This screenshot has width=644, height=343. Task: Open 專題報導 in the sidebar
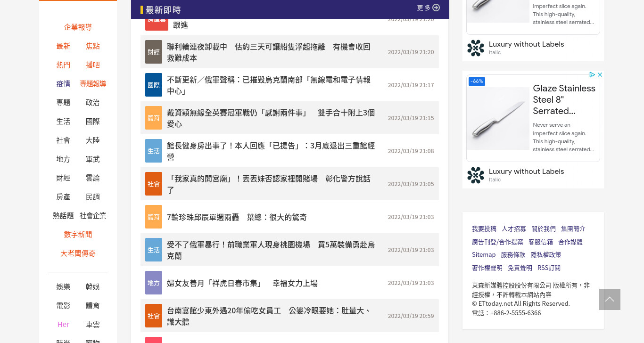93,84
